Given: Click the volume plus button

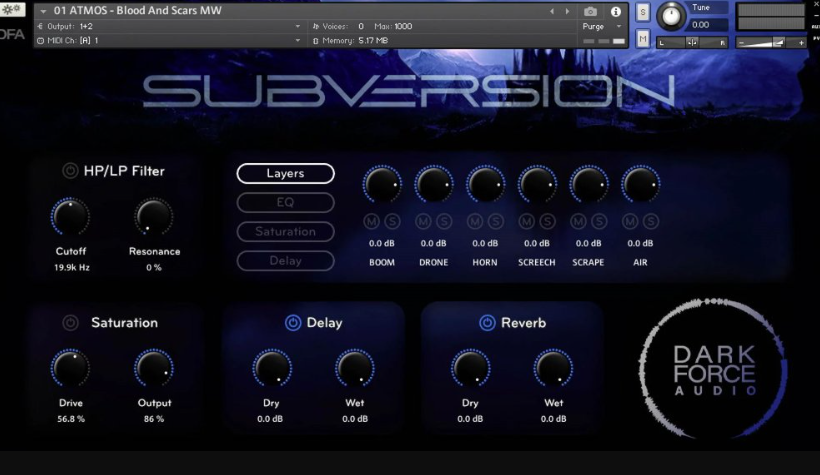Looking at the screenshot, I should coord(801,43).
